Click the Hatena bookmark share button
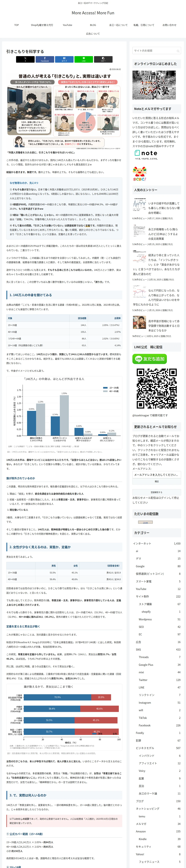Viewport: 186px width, 868px height. point(64,59)
